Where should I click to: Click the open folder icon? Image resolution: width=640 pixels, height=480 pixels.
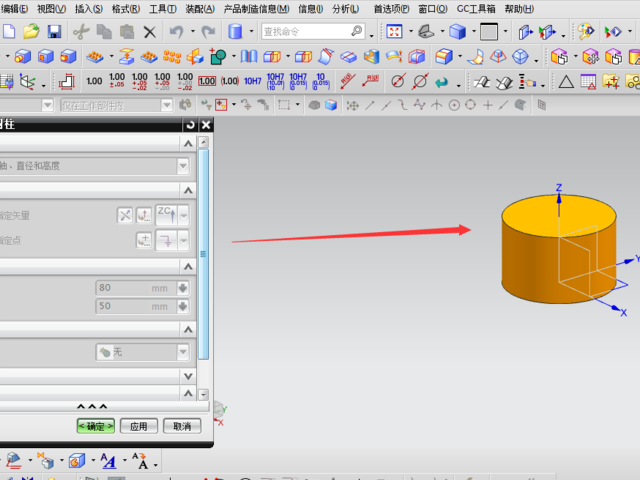pyautogui.click(x=31, y=32)
